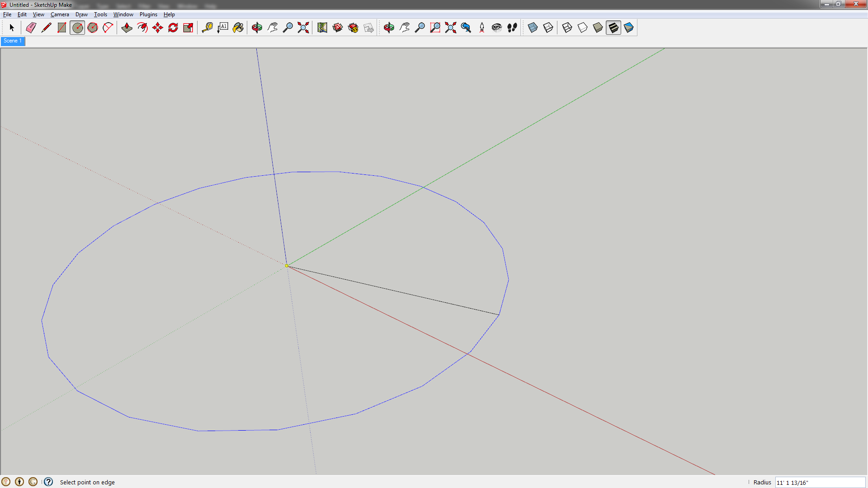Pick the Line pencil tool
Screen dimensions: 868x488
46,28
